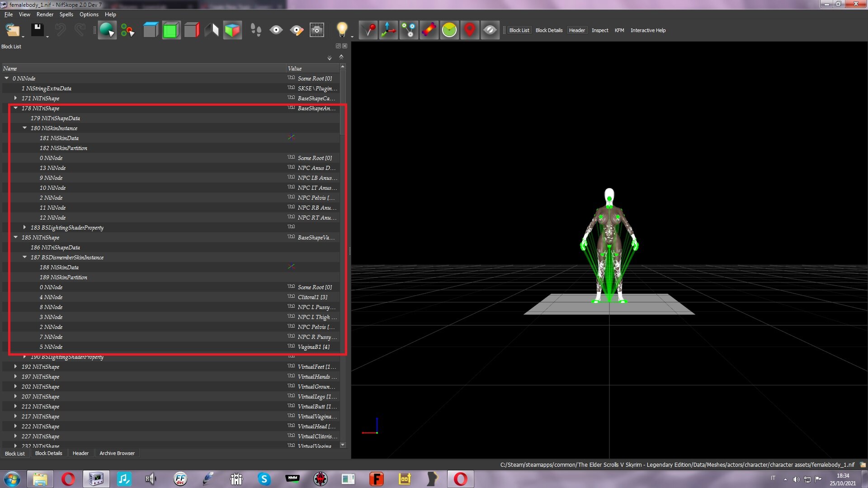
Task: Open the Options menu
Action: [89, 14]
